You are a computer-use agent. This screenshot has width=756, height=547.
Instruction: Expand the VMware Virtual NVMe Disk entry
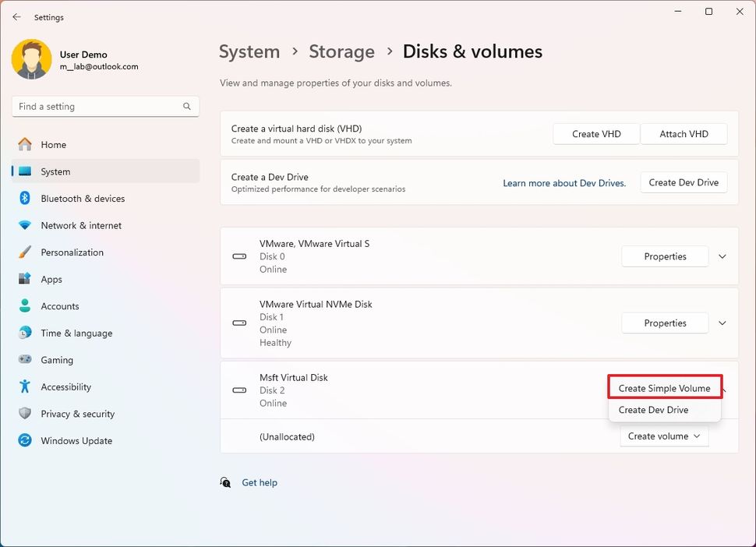722,323
